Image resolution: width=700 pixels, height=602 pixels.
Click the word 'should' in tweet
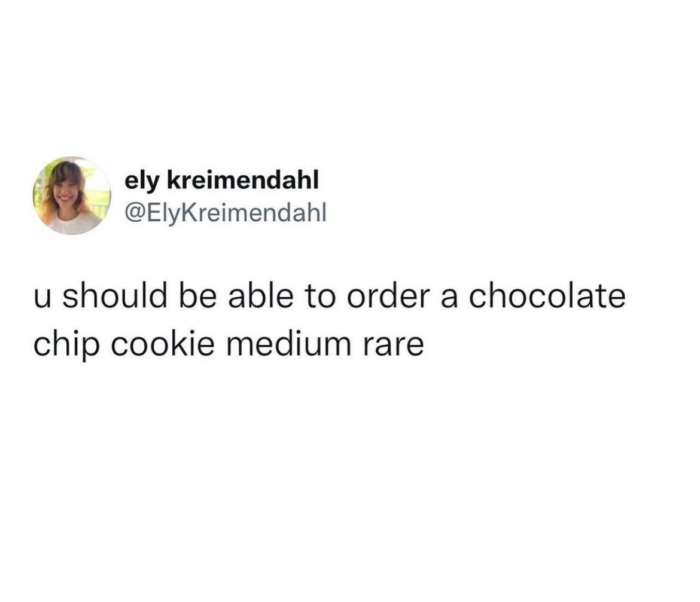click(115, 296)
